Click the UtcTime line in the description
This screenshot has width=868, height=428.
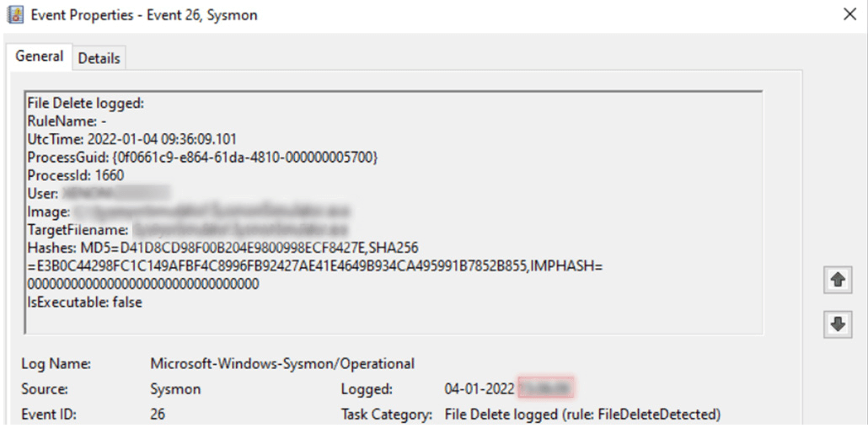pos(132,140)
